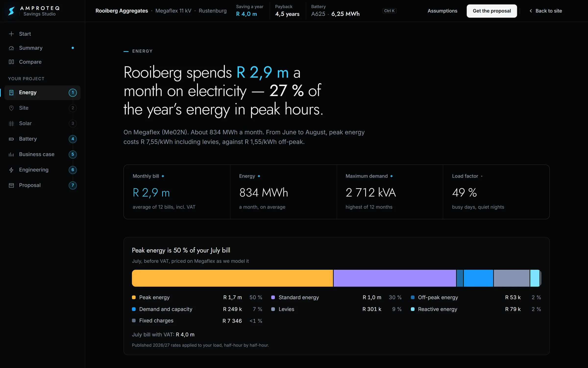Image resolution: width=588 pixels, height=368 pixels.
Task: Click the Reactive energy legend swatch
Action: point(413,309)
